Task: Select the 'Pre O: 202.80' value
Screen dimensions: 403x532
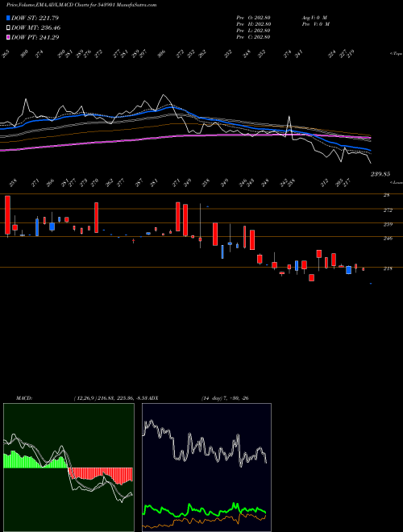Action: [253, 18]
